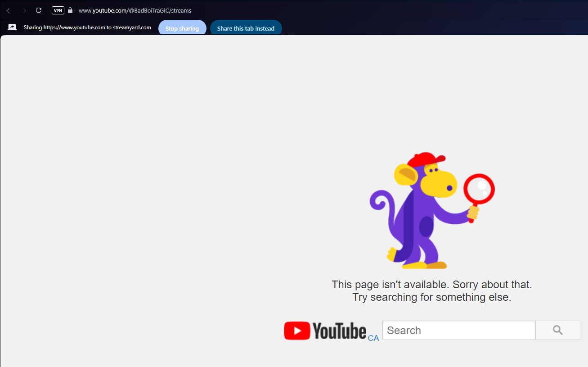This screenshot has width=588, height=367.
Task: Click the sharing to streamyard.com status text
Action: pos(87,27)
